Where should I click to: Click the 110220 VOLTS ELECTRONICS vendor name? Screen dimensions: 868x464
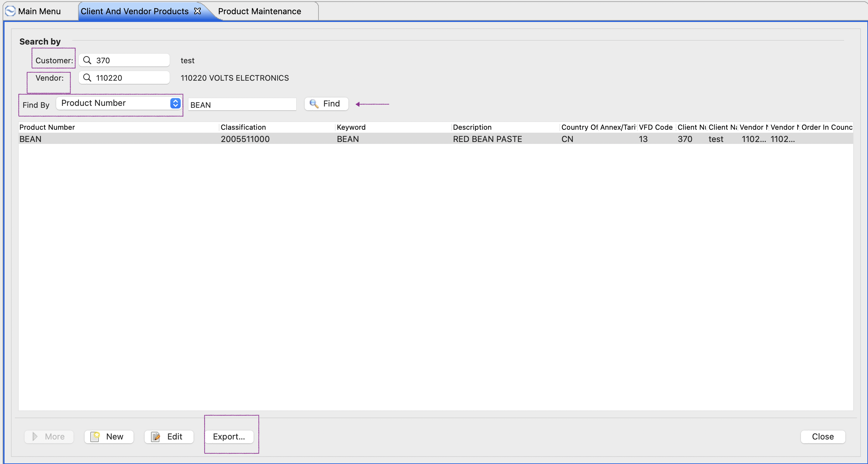point(235,78)
